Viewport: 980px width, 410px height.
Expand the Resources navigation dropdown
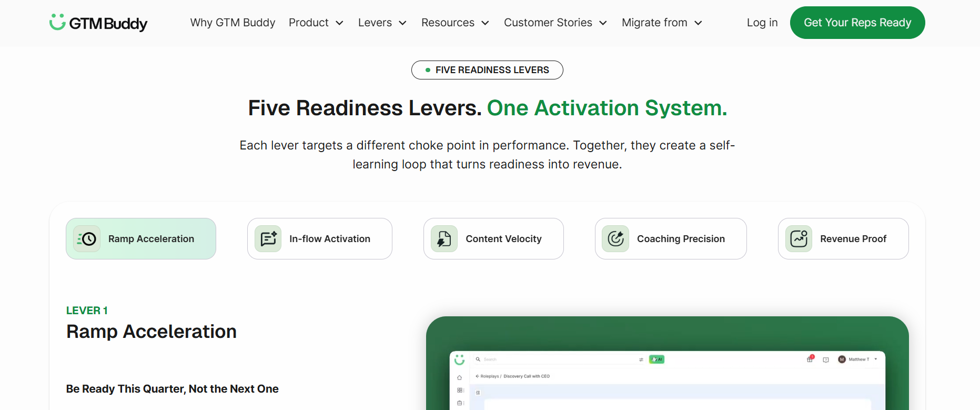click(x=455, y=23)
